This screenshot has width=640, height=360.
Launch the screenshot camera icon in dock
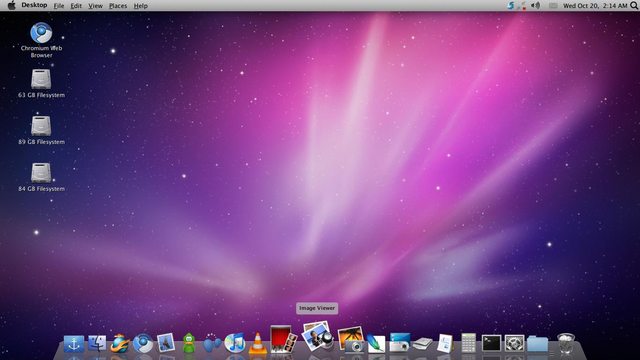pos(400,342)
